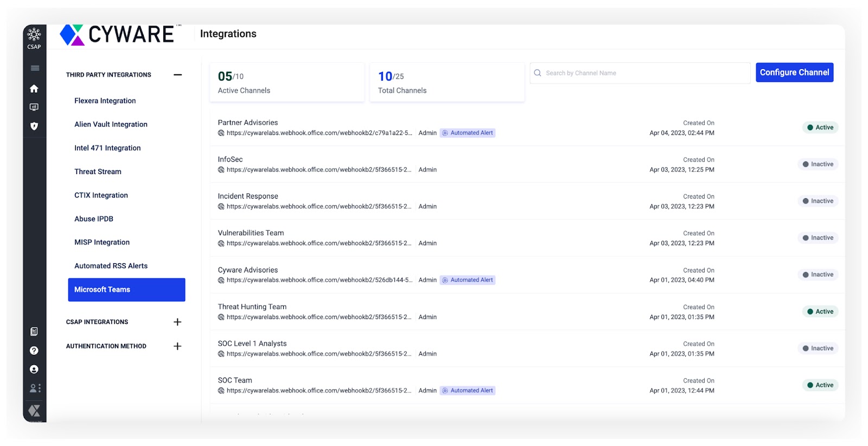Open the SOC Level 1 Analysts channel
Screen dimensions: 868x446
tap(252, 344)
